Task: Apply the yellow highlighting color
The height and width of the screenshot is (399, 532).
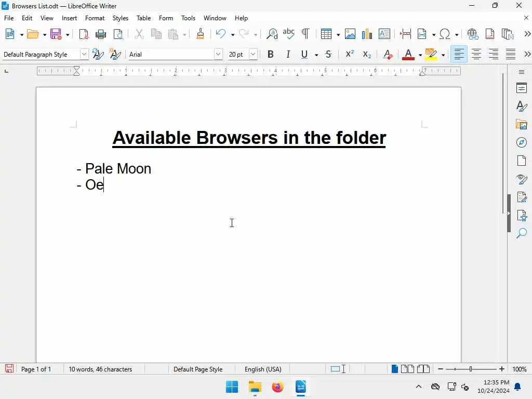Action: (x=431, y=54)
